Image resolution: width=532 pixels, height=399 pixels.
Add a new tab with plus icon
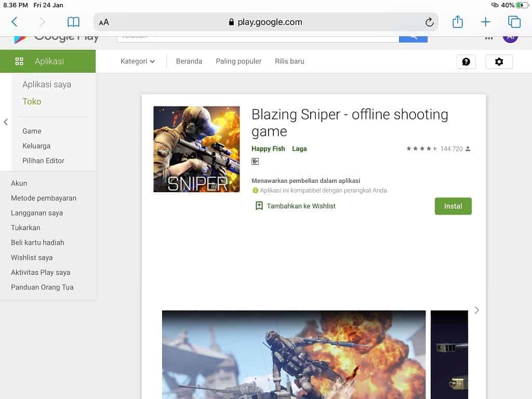pos(486,22)
